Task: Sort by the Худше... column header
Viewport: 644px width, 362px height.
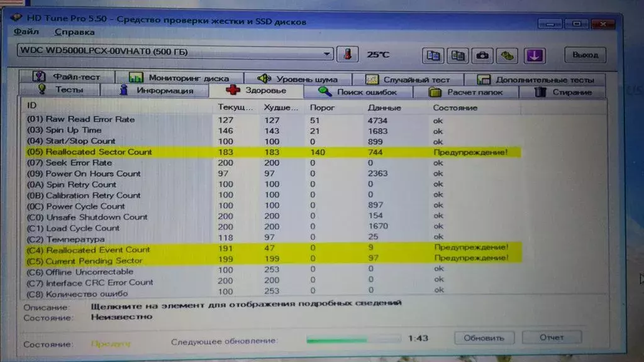Action: tap(281, 107)
